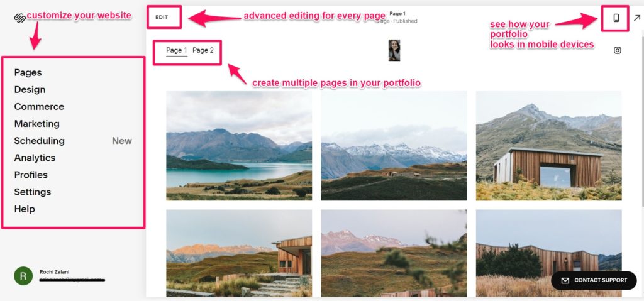The image size is (644, 301).
Task: Click the Squarespace logo icon
Action: [x=19, y=18]
